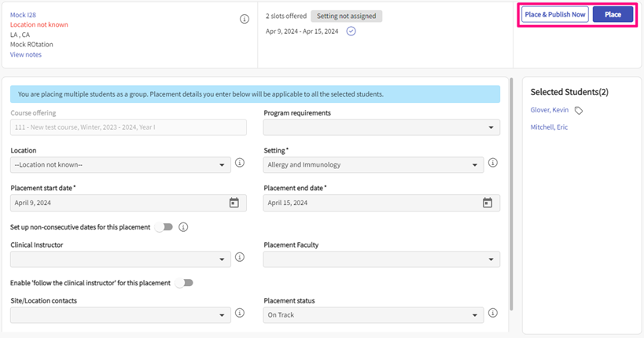The height and width of the screenshot is (338, 644).
Task: Click the info icon beside Location dropdown
Action: 240,163
